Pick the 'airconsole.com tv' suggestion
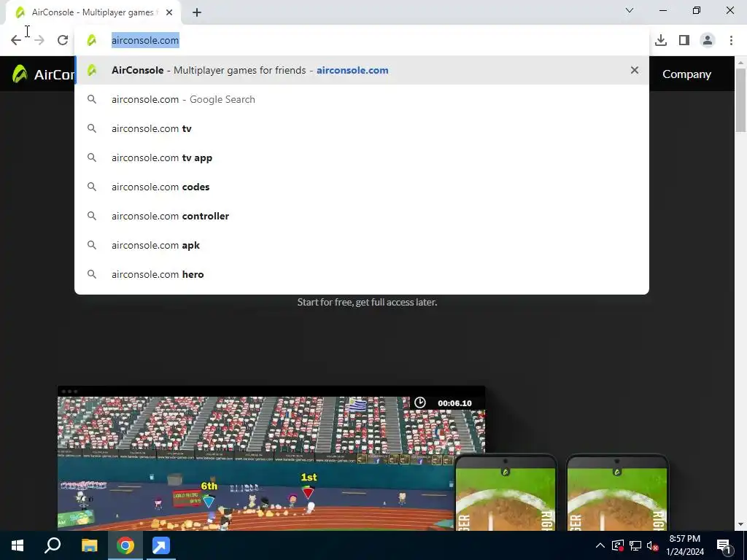This screenshot has height=560, width=747. [362, 128]
